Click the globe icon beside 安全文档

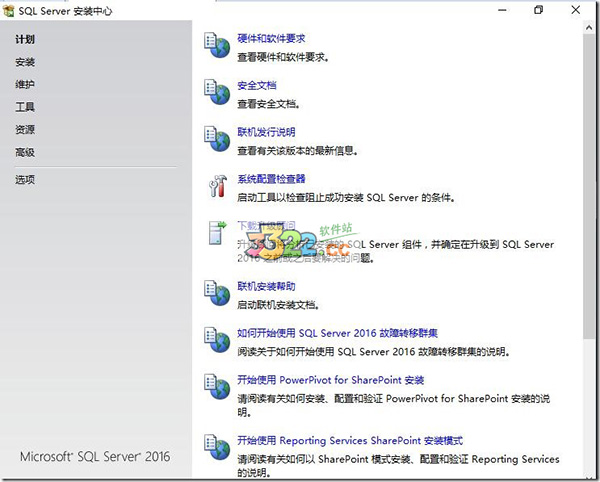tap(217, 92)
